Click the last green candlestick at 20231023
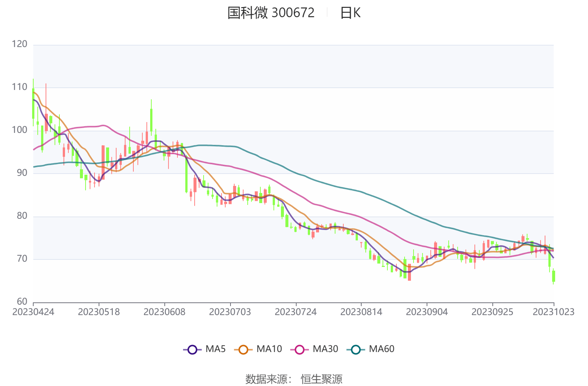588x386 pixels. coord(554,276)
